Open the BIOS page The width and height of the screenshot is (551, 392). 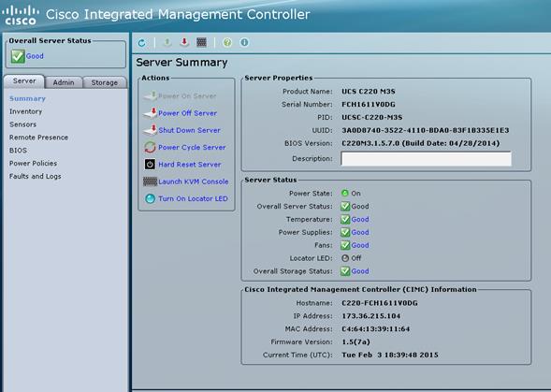coord(18,151)
